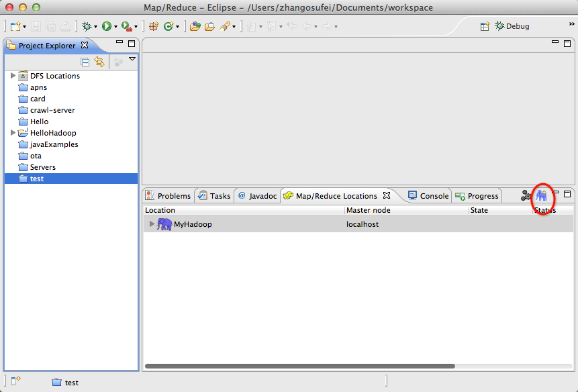
Task: Click the New Java Package icon
Action: pos(154,26)
